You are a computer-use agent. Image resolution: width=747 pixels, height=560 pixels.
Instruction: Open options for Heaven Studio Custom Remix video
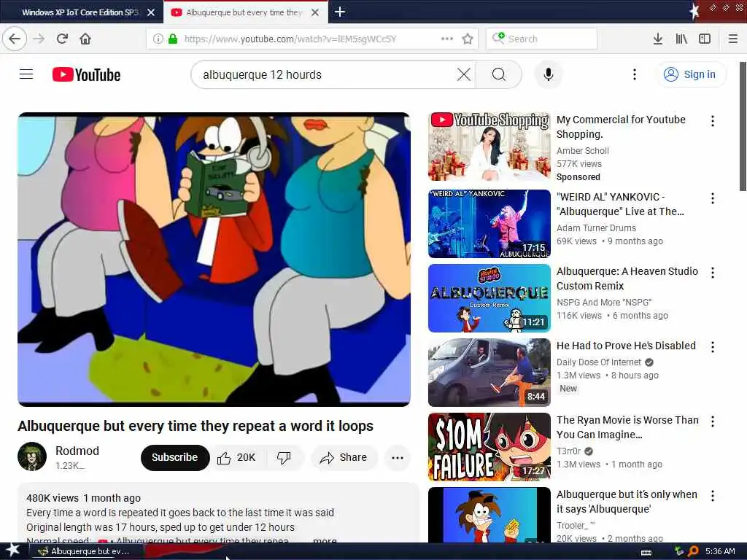point(713,273)
